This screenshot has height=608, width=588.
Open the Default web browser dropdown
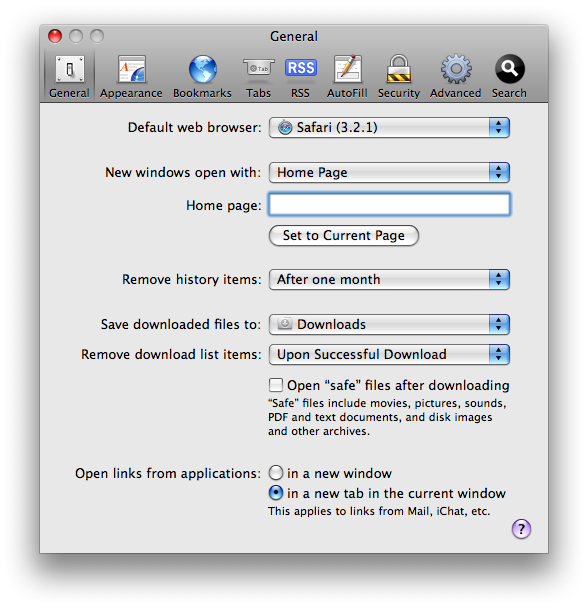coord(389,128)
